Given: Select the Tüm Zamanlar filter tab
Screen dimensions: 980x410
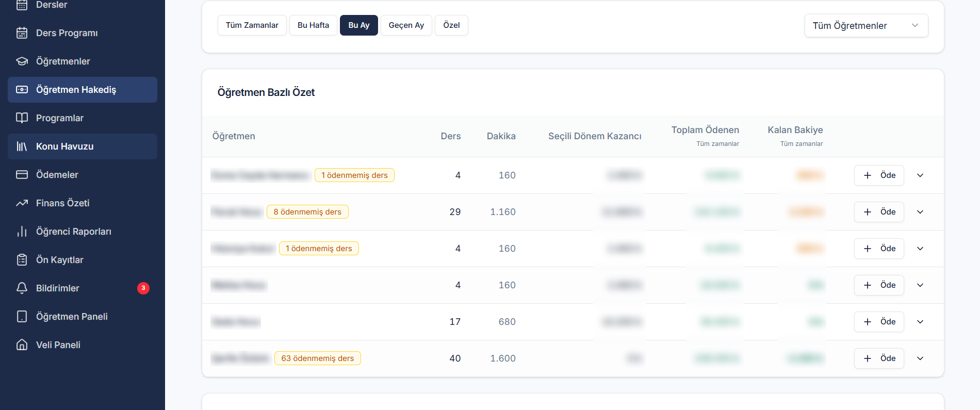Looking at the screenshot, I should pos(252,25).
